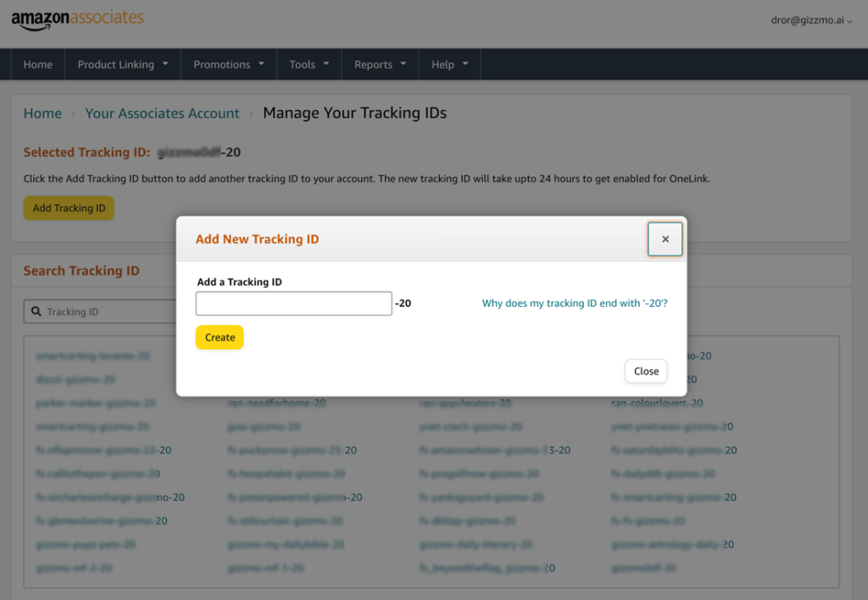Focus the Add a Tracking ID input field

coord(293,303)
